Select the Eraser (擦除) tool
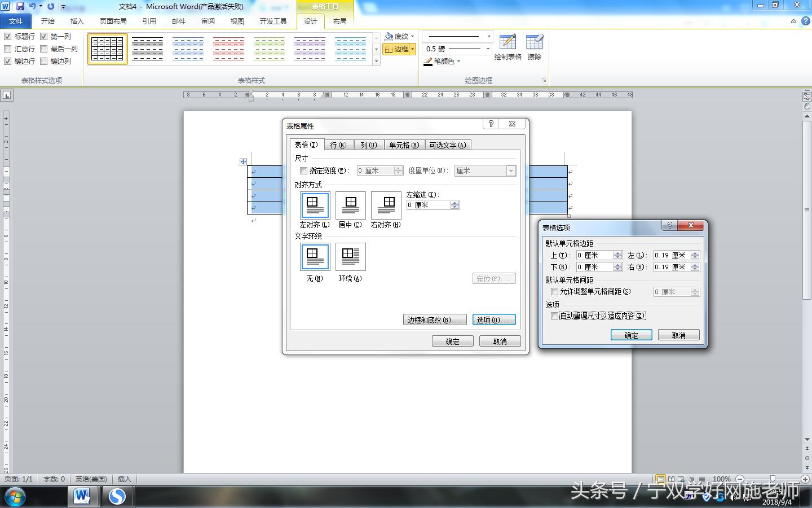 [534, 47]
